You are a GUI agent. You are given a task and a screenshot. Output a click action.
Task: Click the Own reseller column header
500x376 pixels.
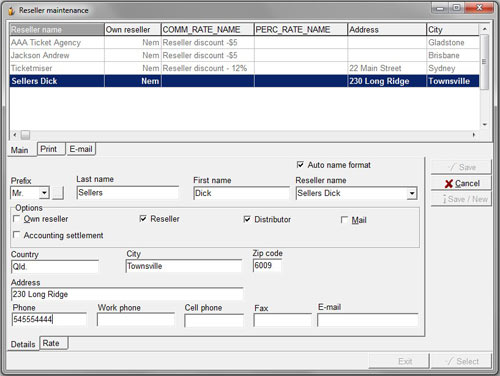133,29
